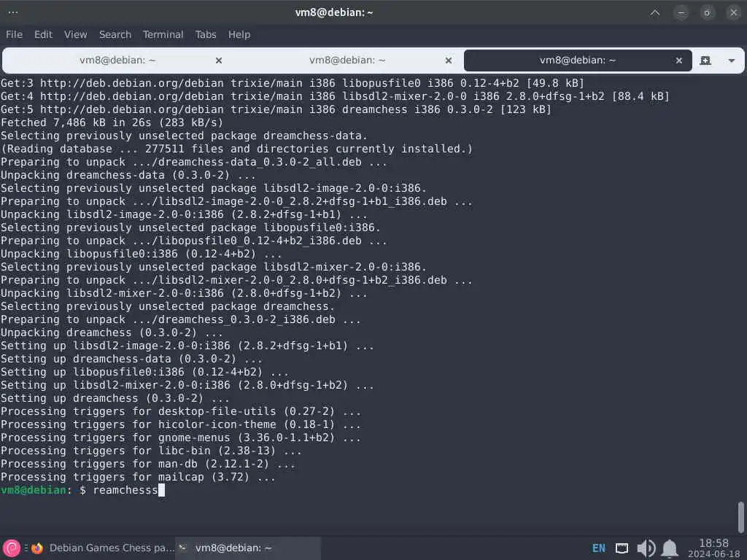Open the volume control icon
747x560 pixels.
click(646, 548)
